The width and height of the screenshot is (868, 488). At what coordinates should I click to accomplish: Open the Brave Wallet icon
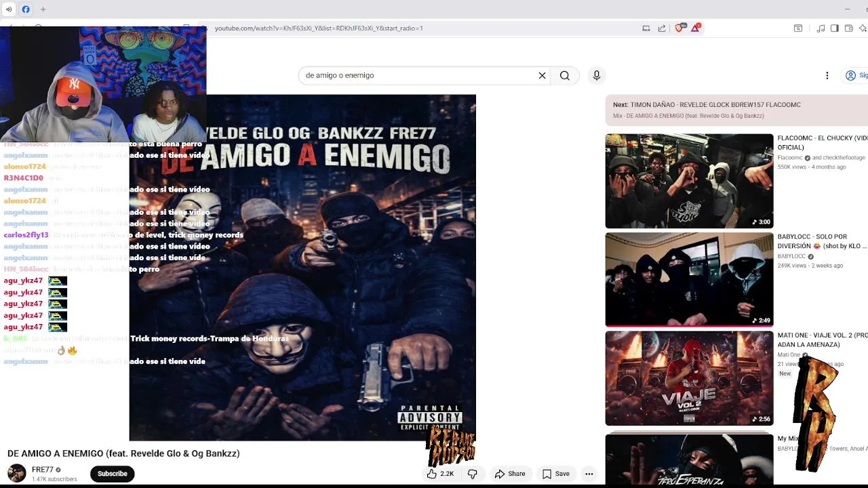(849, 28)
